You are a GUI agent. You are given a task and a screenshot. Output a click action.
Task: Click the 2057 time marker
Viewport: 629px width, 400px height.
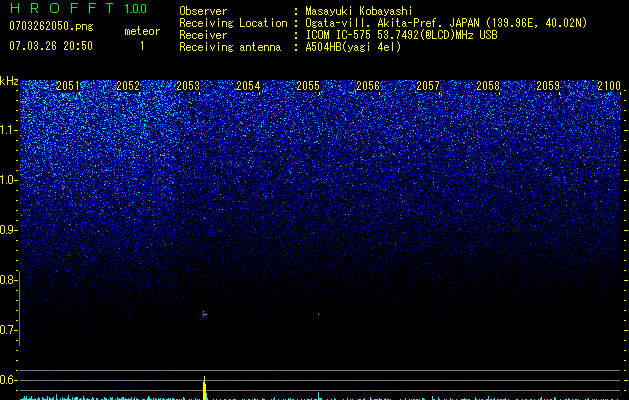pos(428,86)
